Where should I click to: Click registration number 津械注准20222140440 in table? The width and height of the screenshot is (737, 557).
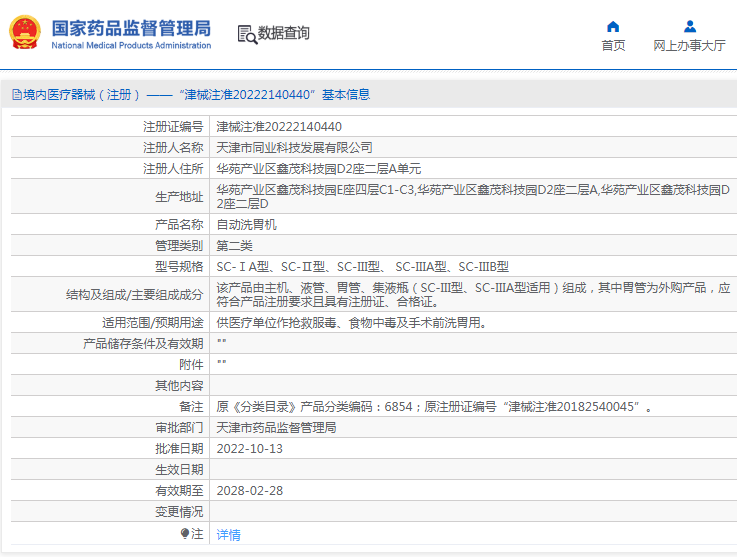pyautogui.click(x=279, y=127)
